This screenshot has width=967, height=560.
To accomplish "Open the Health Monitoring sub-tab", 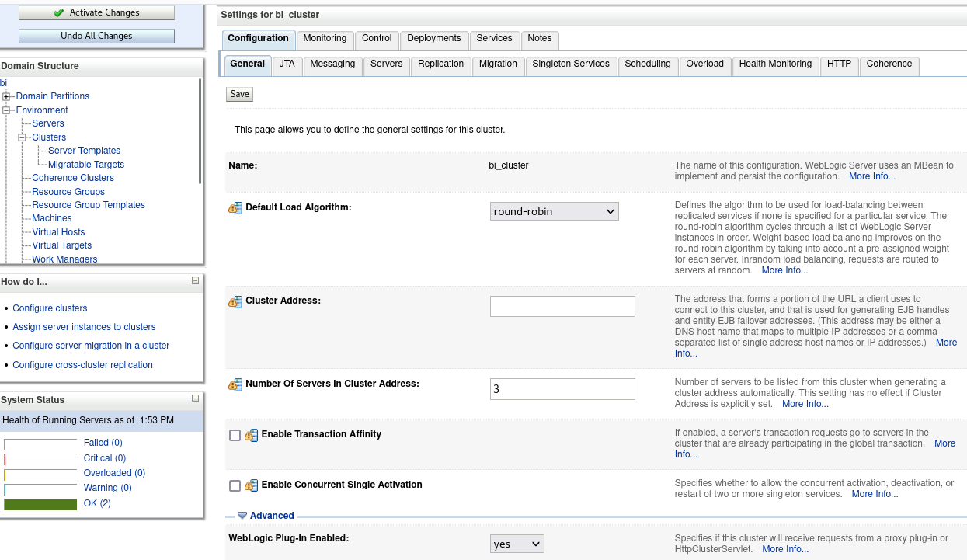I will [x=774, y=64].
